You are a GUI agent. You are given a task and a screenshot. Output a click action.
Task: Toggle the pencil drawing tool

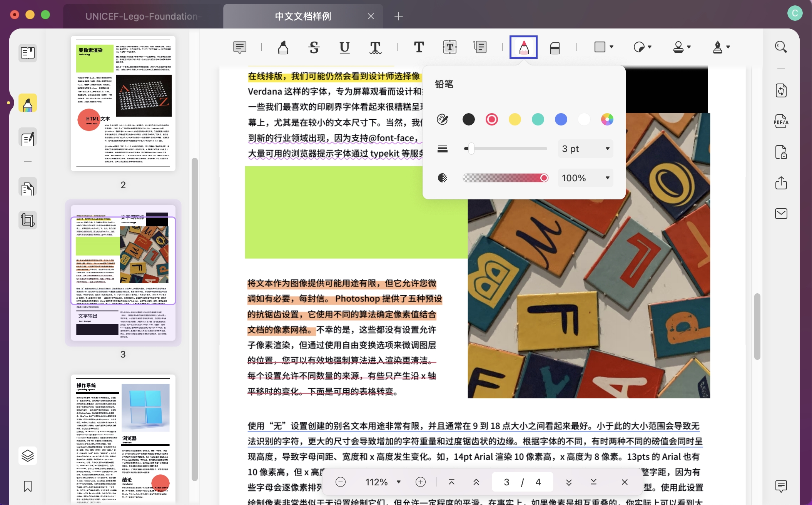click(x=523, y=47)
